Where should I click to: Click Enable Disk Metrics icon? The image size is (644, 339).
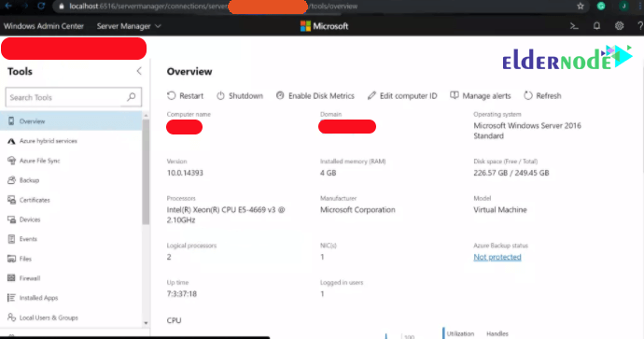(x=280, y=95)
